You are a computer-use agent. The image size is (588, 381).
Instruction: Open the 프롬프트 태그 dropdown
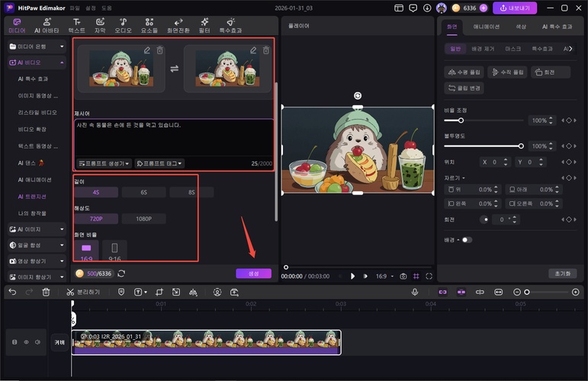pyautogui.click(x=159, y=164)
